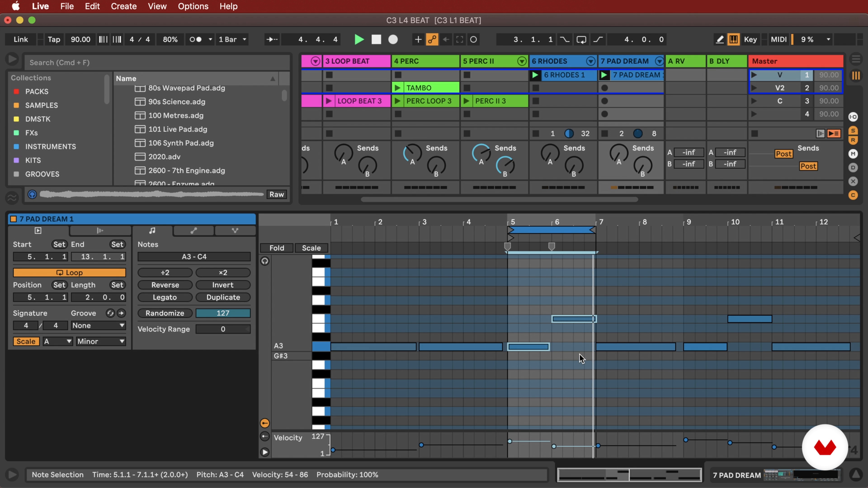The image size is (868, 488).
Task: Open the quantization 1 Bar dropdown
Action: click(233, 39)
